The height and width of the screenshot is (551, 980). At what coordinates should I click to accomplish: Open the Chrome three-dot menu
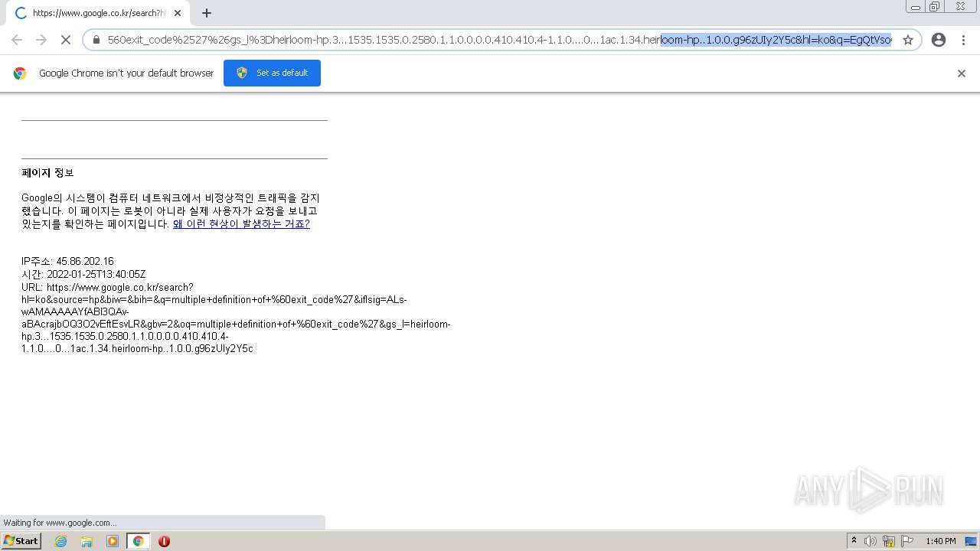click(963, 40)
